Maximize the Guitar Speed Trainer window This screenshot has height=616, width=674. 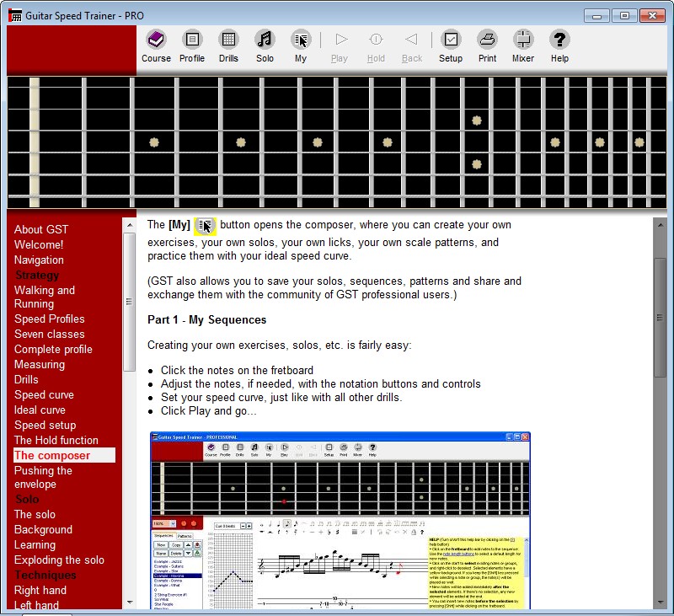pos(624,16)
